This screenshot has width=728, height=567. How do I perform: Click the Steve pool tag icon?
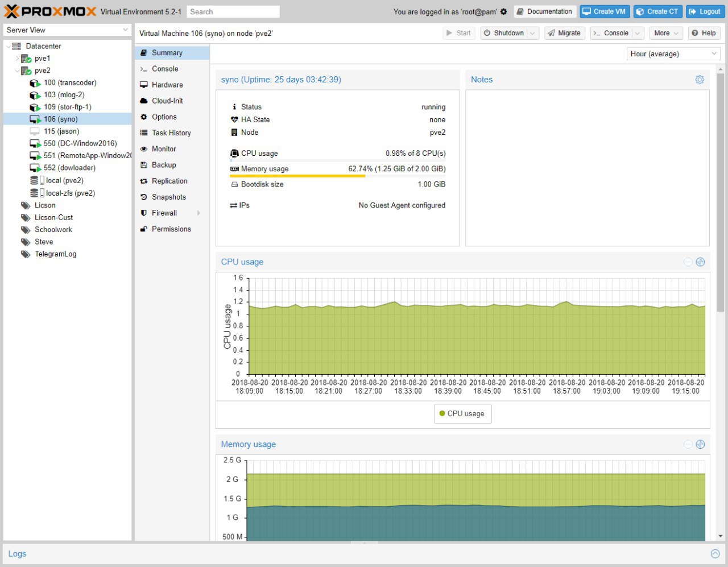pos(26,242)
